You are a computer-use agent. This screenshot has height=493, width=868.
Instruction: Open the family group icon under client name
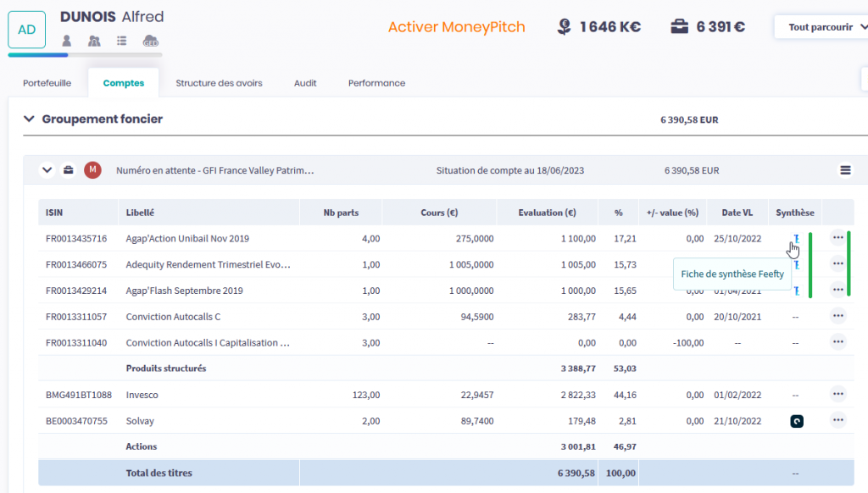[94, 41]
